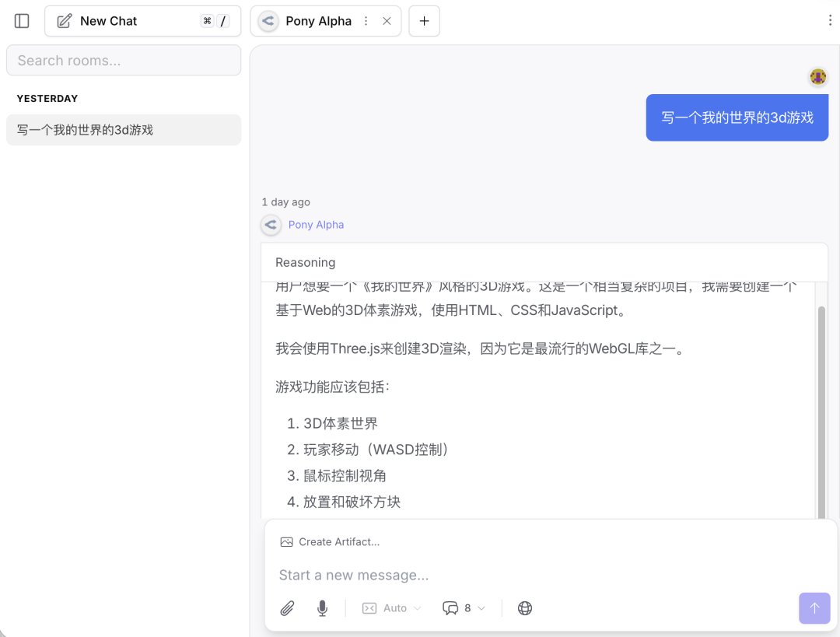This screenshot has height=637, width=840.
Task: Toggle web search globe
Action: click(525, 608)
